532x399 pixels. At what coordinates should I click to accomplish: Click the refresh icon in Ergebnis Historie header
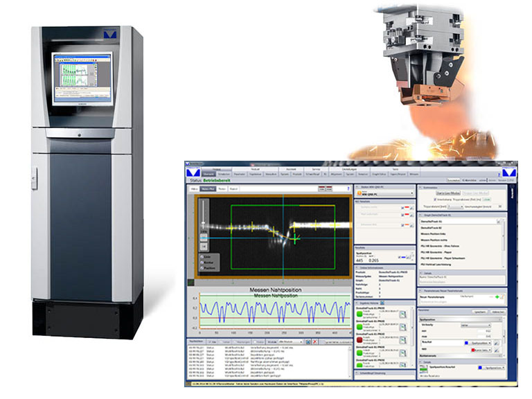382,303
